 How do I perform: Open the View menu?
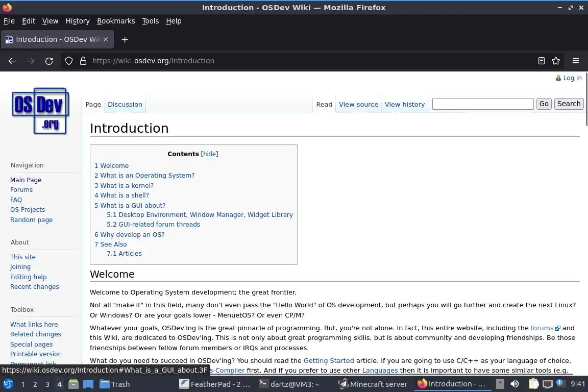click(50, 21)
